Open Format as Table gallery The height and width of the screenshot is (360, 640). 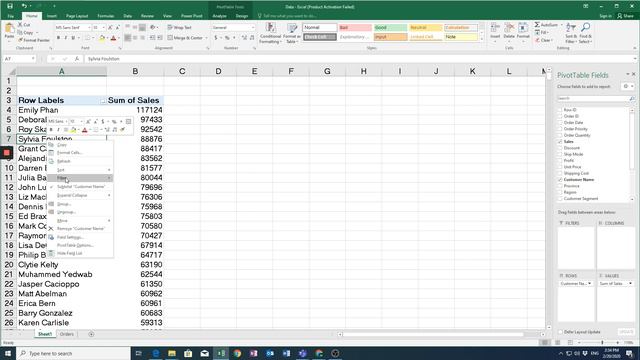tap(292, 33)
